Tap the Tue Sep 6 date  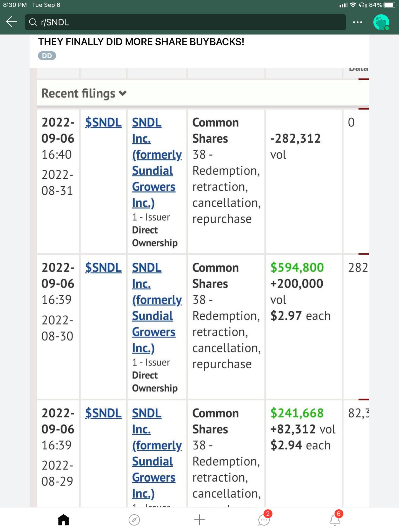tap(46, 5)
